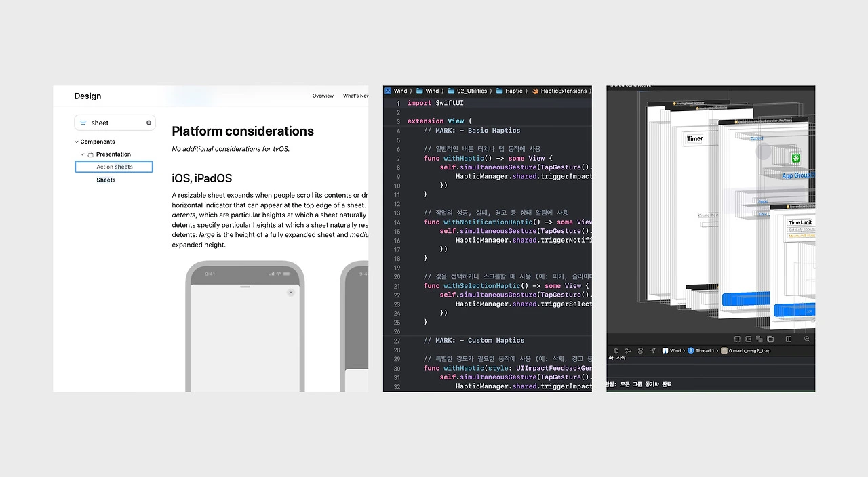Image resolution: width=868 pixels, height=477 pixels.
Task: Select 'Action sheets' in the sidebar
Action: pos(114,167)
